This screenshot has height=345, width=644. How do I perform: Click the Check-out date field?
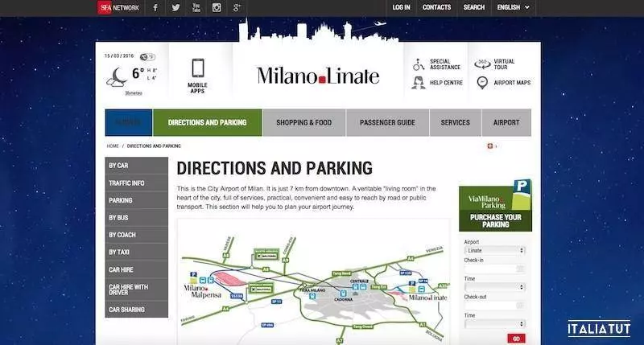click(495, 306)
